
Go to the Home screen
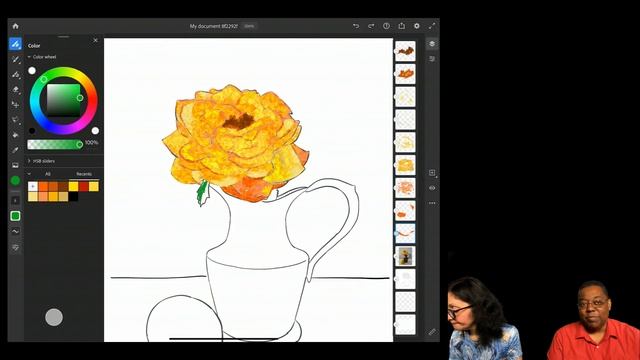click(x=16, y=26)
